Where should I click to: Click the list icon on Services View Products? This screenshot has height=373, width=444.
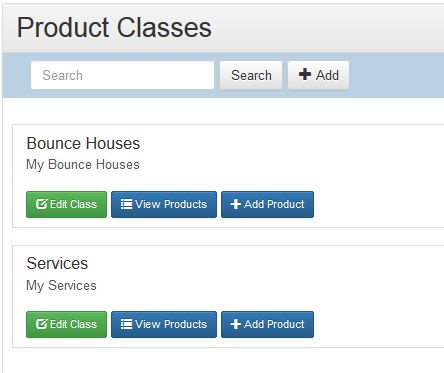tap(126, 324)
